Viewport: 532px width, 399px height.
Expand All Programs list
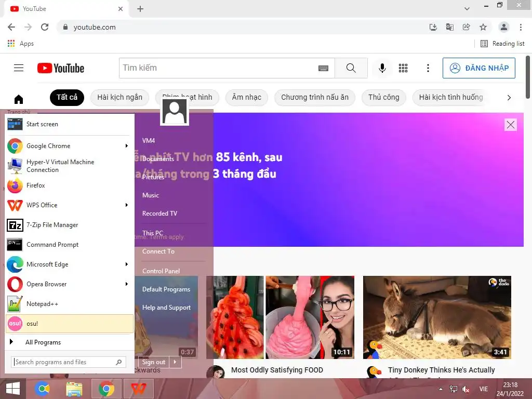click(70, 342)
